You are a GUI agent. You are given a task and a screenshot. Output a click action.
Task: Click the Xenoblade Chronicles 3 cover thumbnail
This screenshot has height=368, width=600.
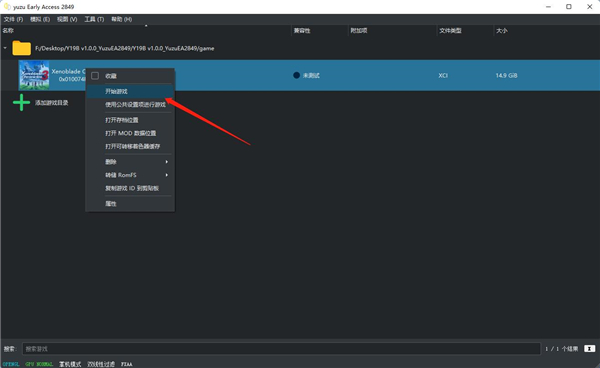[x=34, y=75]
